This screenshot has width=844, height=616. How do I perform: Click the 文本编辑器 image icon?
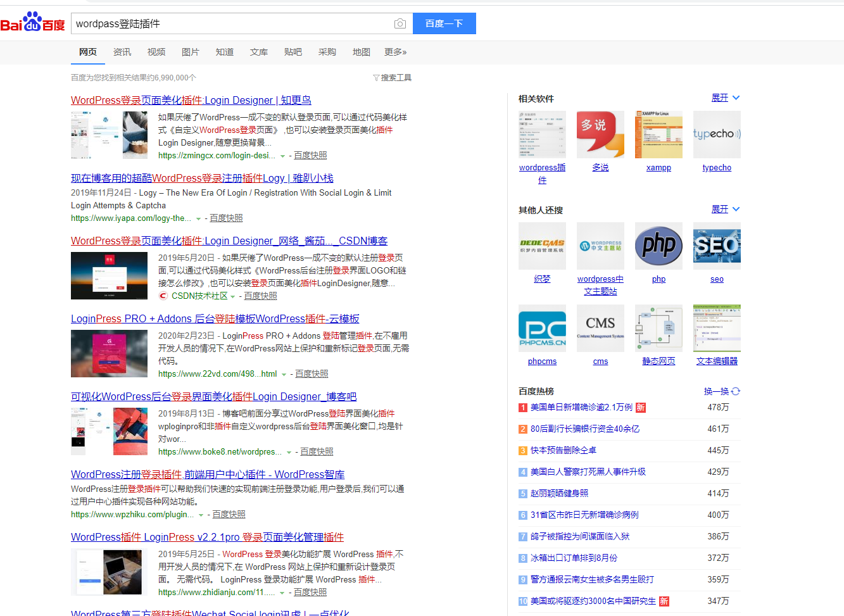coord(717,328)
